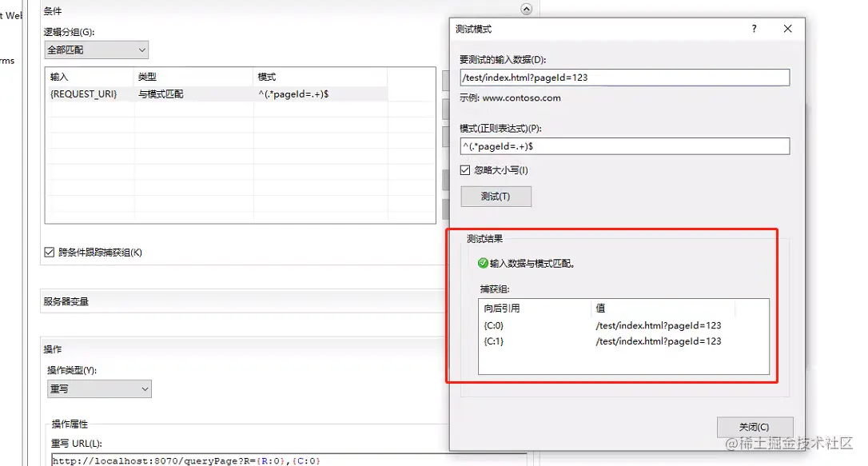Close the 测试模式 dialog with X
The width and height of the screenshot is (868, 466).
click(x=788, y=29)
